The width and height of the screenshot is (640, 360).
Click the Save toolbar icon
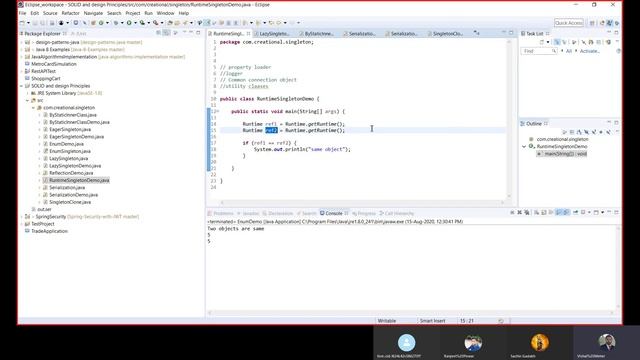tap(35, 23)
